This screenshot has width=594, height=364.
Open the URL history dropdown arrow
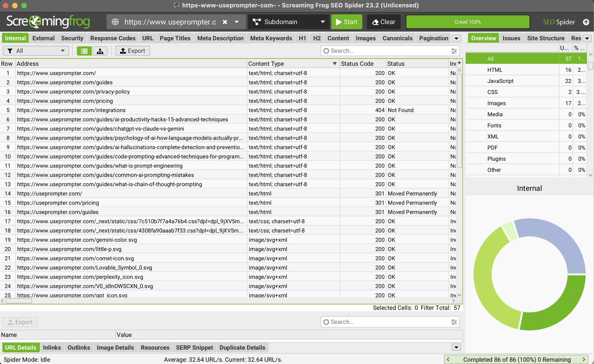coord(237,22)
